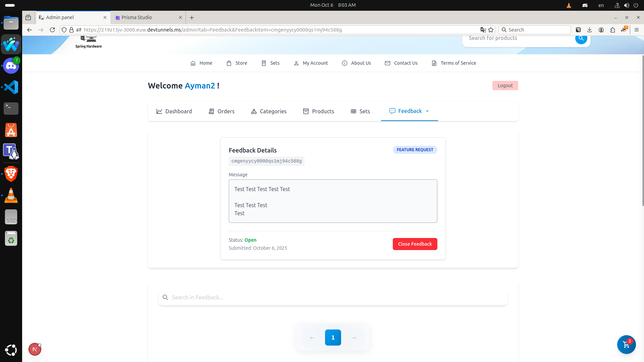
Task: Select the Home navigation icon
Action: [x=193, y=63]
